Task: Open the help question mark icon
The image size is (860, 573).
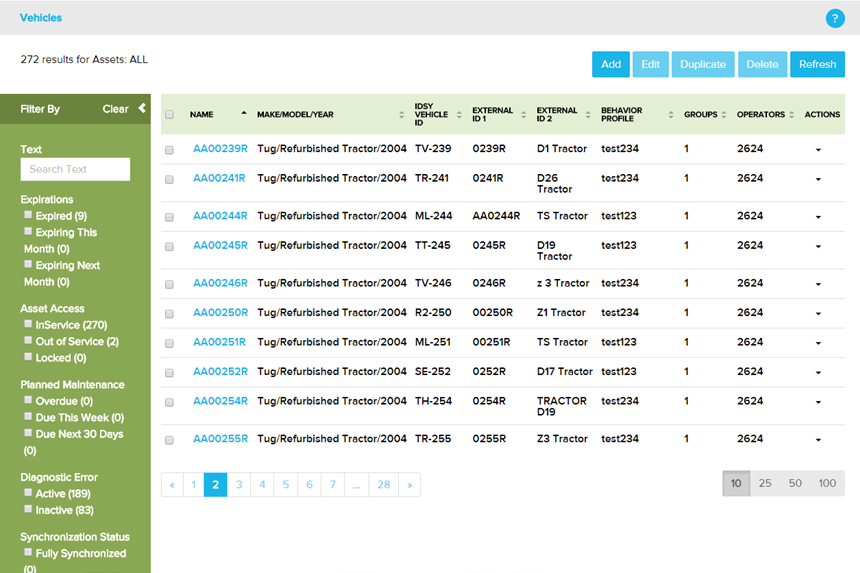Action: [x=835, y=18]
